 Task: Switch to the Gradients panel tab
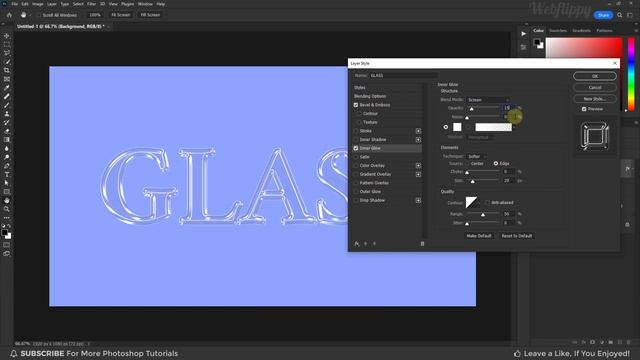point(582,31)
